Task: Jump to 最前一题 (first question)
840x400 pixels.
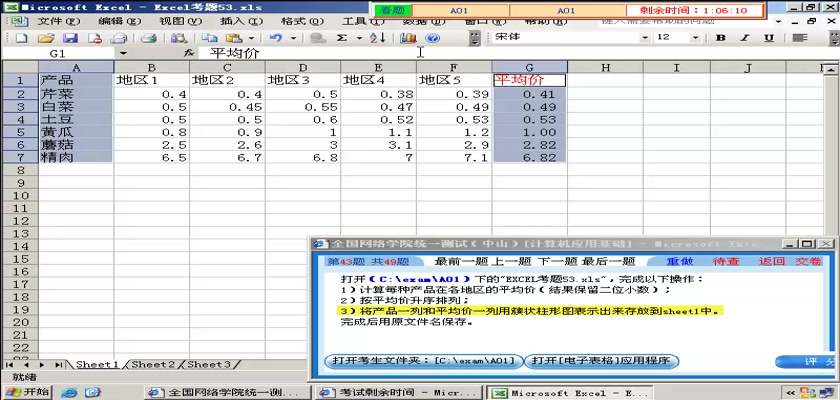Action: (459, 262)
